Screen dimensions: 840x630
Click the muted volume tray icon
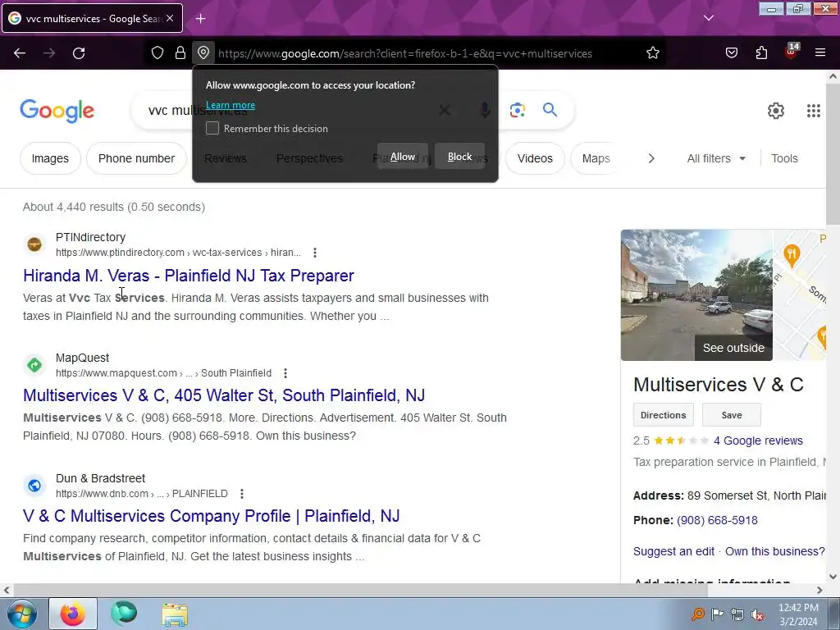757,614
